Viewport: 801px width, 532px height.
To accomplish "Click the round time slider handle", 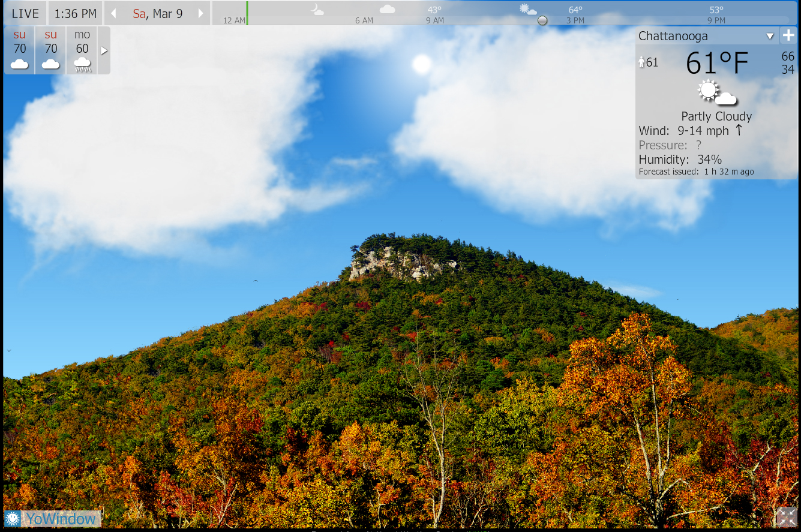I will click(542, 20).
